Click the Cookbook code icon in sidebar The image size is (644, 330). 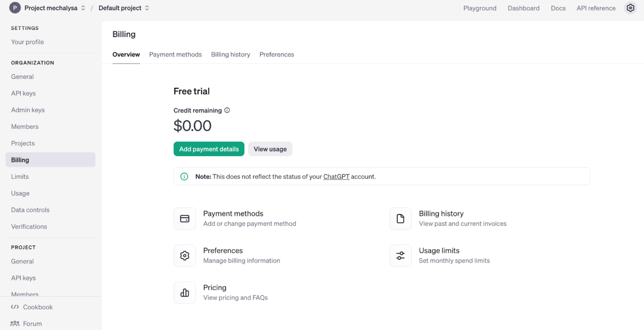coord(15,307)
